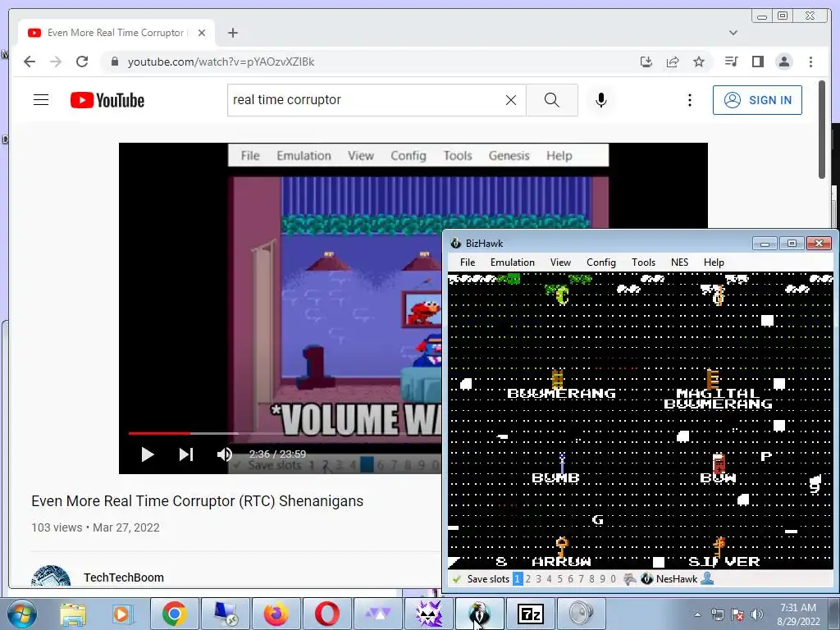The height and width of the screenshot is (630, 840).
Task: Open YouTube settings three-dot menu
Action: click(689, 99)
